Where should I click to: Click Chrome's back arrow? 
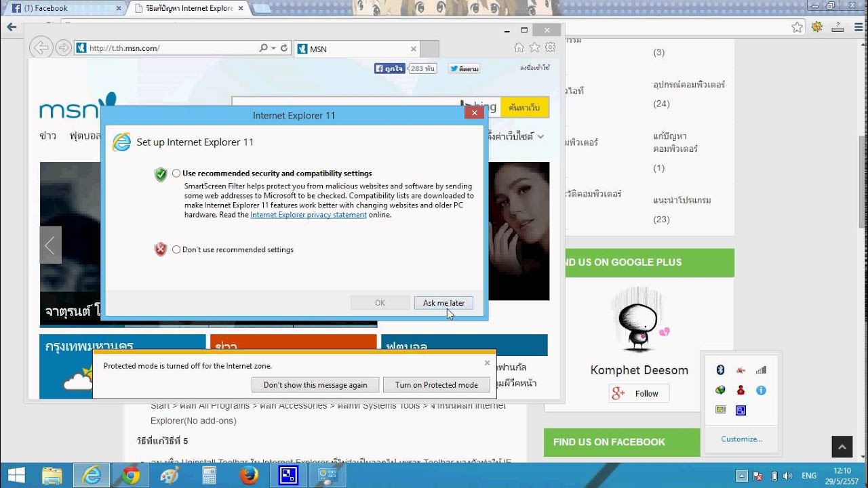11,27
